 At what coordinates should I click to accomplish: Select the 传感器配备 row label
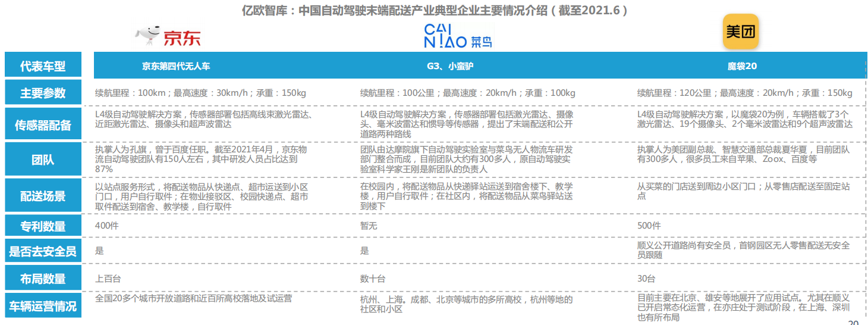coord(43,124)
